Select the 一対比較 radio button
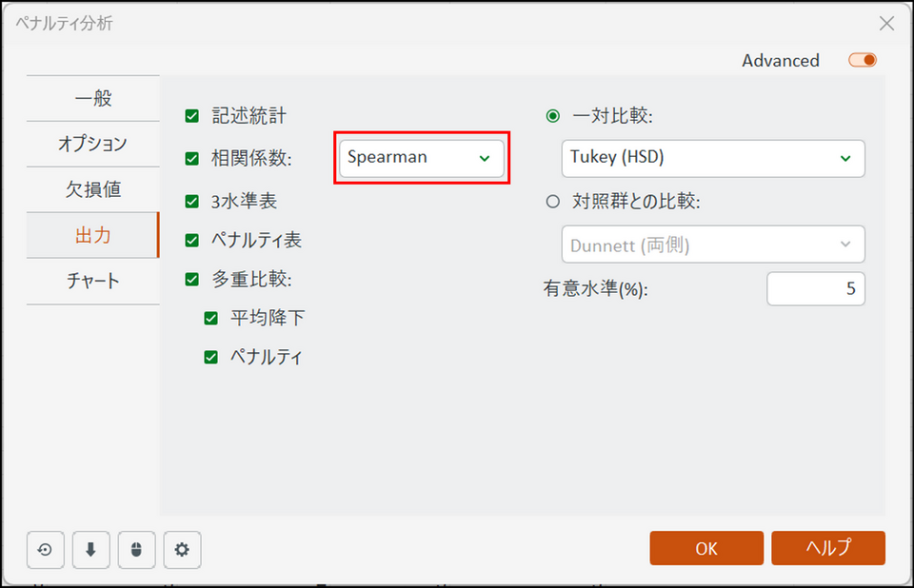 click(x=553, y=116)
